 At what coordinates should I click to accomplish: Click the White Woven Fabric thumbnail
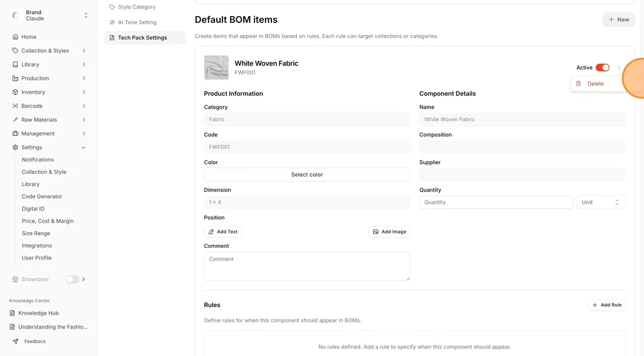216,67
